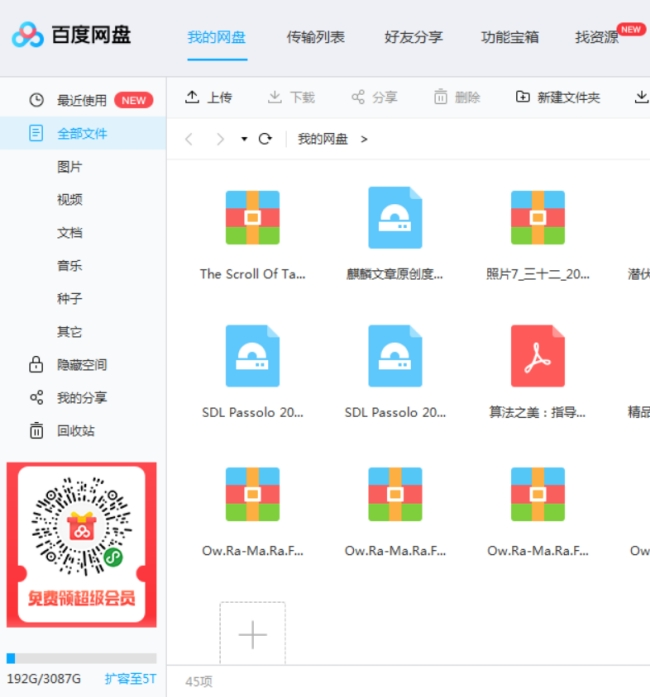This screenshot has height=697, width=650.
Task: Expand the navigation history dropdown arrow
Action: (244, 139)
